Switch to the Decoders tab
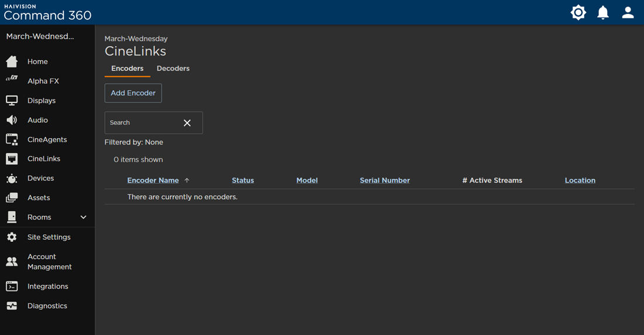 pos(173,69)
